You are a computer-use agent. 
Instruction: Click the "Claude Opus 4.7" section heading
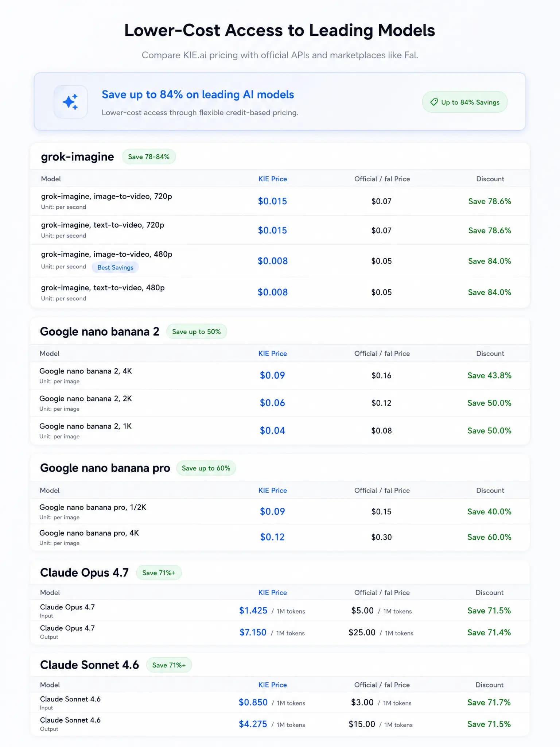pyautogui.click(x=84, y=573)
